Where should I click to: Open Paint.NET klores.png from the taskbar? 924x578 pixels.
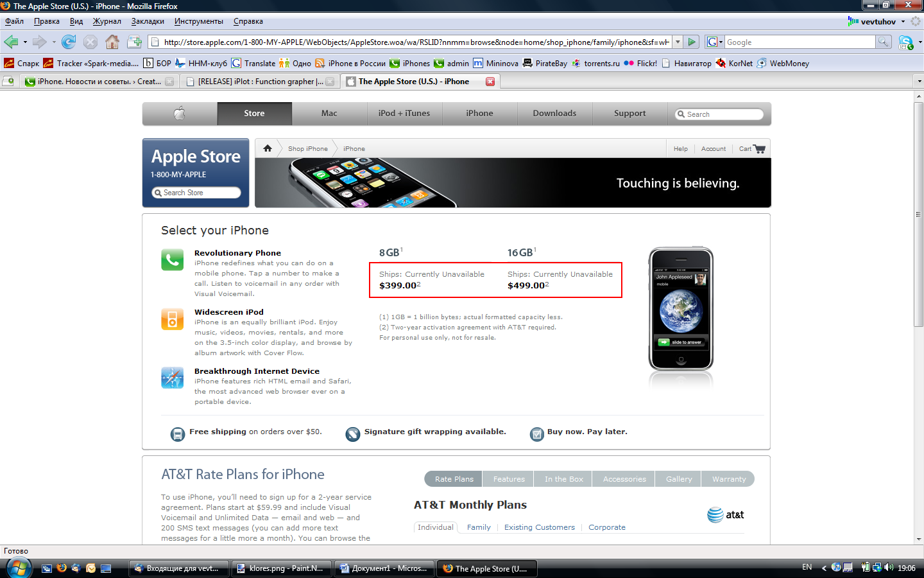point(281,568)
